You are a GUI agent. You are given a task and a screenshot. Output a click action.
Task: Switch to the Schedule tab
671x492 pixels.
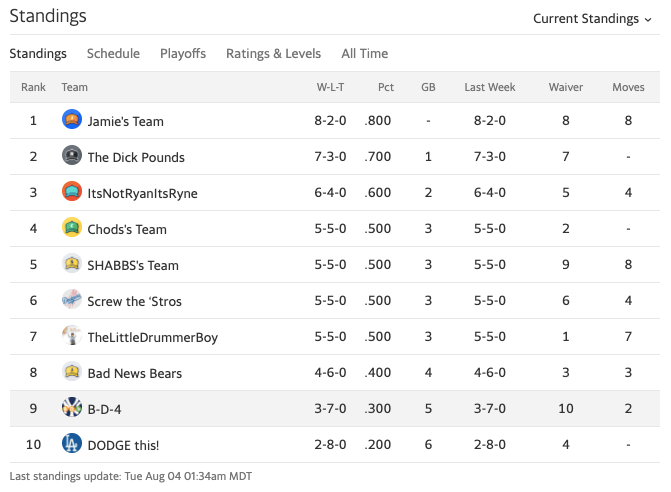[x=113, y=53]
